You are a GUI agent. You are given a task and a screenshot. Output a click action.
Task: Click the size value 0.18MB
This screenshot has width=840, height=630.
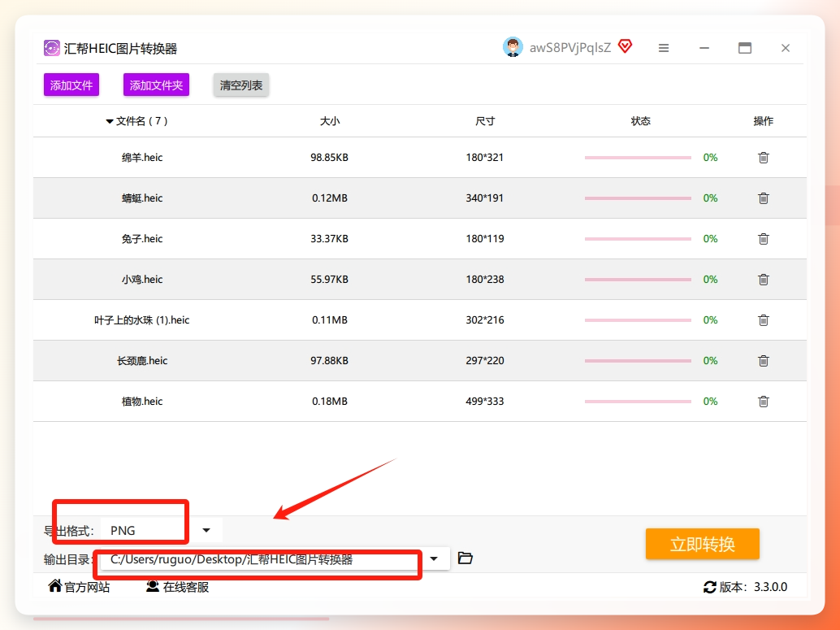point(330,402)
